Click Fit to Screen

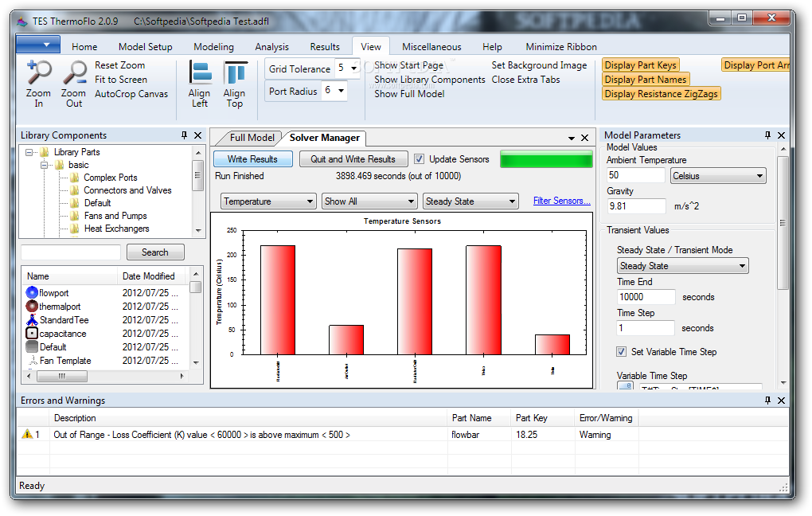tap(121, 80)
